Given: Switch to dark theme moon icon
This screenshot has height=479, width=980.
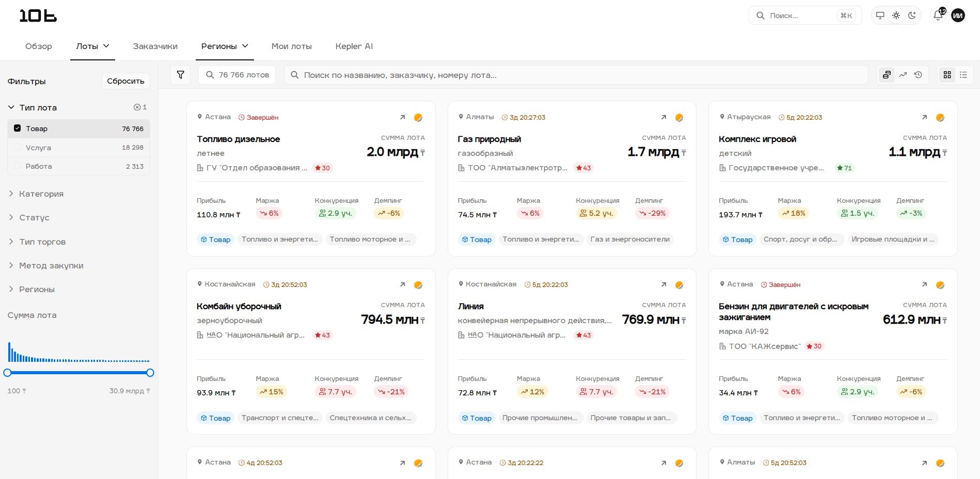Looking at the screenshot, I should (912, 15).
